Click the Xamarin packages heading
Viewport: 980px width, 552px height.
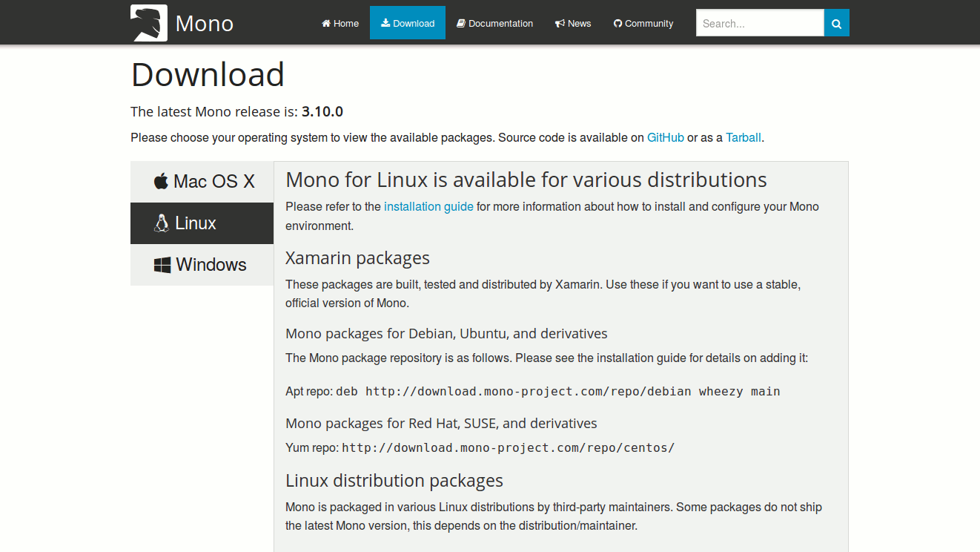click(x=357, y=258)
